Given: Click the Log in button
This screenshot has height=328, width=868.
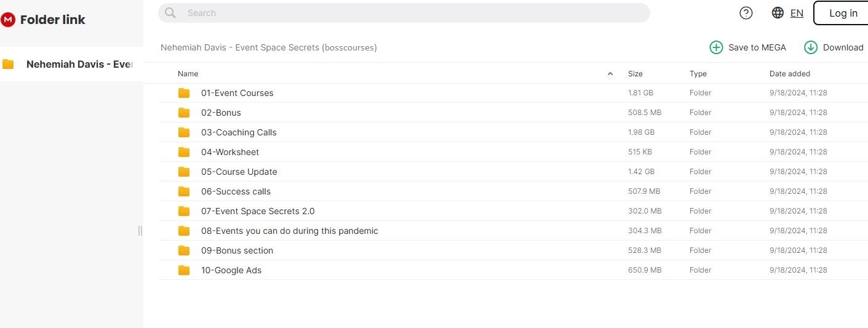Looking at the screenshot, I should [843, 13].
